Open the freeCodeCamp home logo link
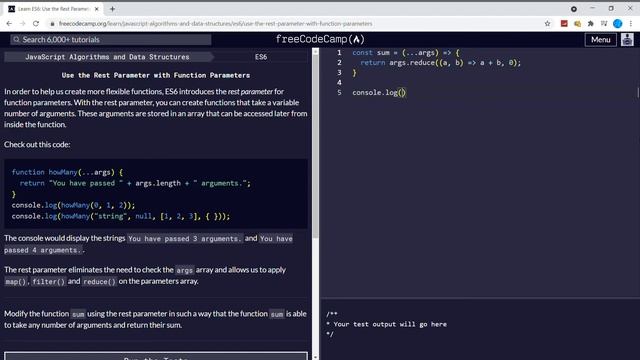This screenshot has width=640, height=360. click(x=320, y=39)
